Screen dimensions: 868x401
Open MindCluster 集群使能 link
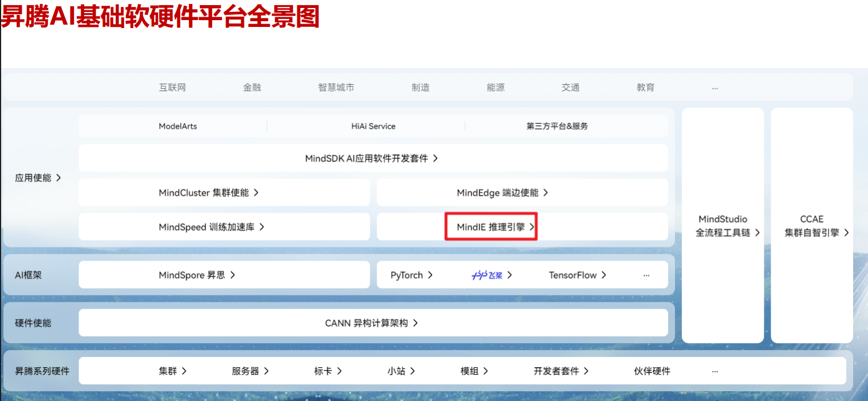tap(208, 192)
